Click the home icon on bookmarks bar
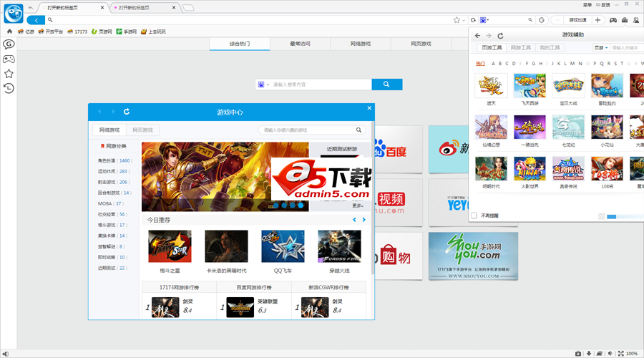Image resolution: width=644 pixels, height=358 pixels. [x=9, y=32]
